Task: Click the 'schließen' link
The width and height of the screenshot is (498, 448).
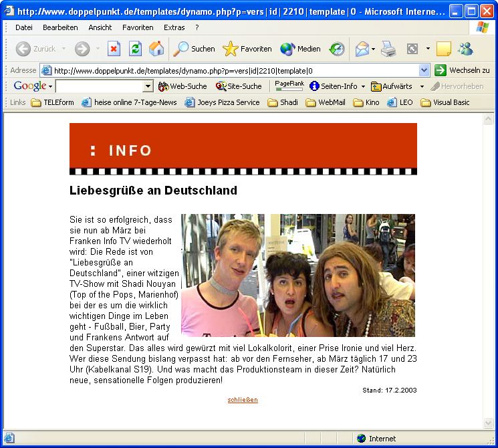Action: 243,400
